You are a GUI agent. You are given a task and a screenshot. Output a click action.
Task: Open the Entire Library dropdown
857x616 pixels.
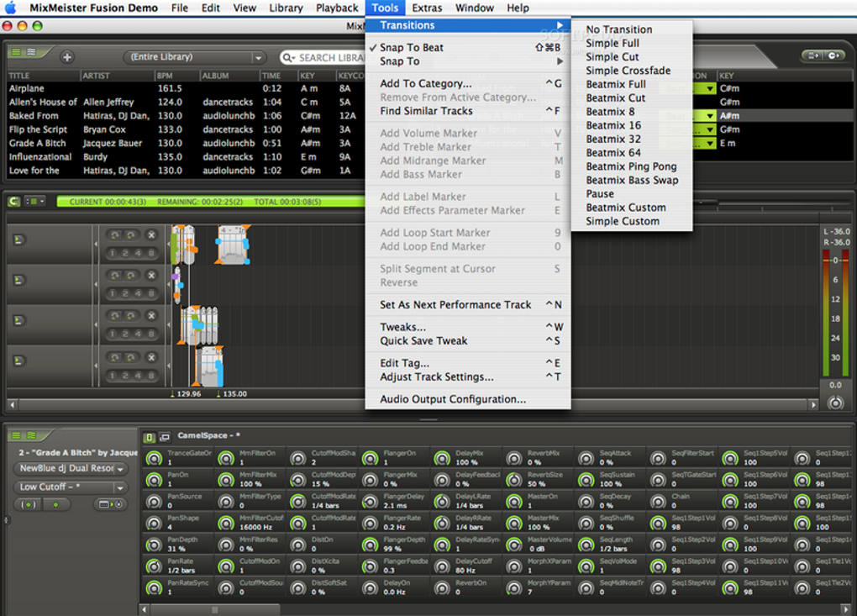click(x=195, y=57)
